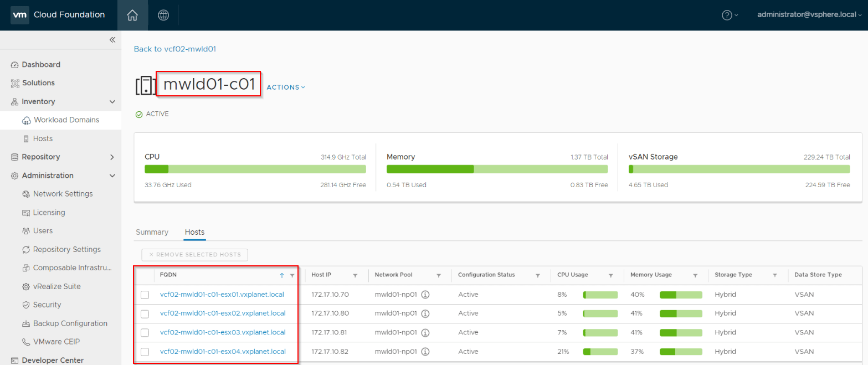868x365 pixels.
Task: Select checkbox for vcf02-mwld01-c01-esx04 host
Action: tap(145, 352)
